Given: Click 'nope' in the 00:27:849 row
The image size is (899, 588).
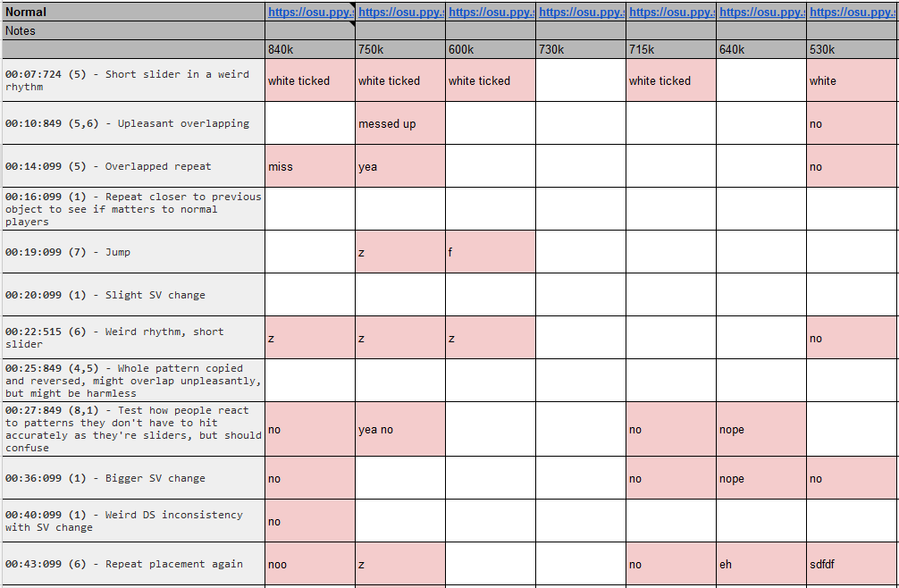Looking at the screenshot, I should pos(761,429).
